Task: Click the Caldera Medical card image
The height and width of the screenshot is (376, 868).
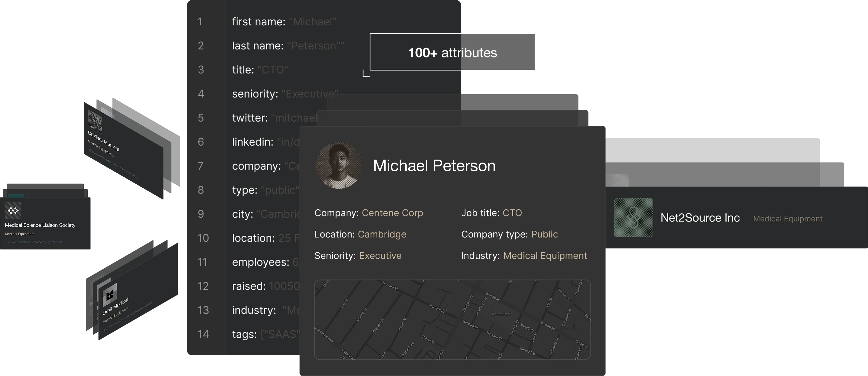Action: [95, 121]
